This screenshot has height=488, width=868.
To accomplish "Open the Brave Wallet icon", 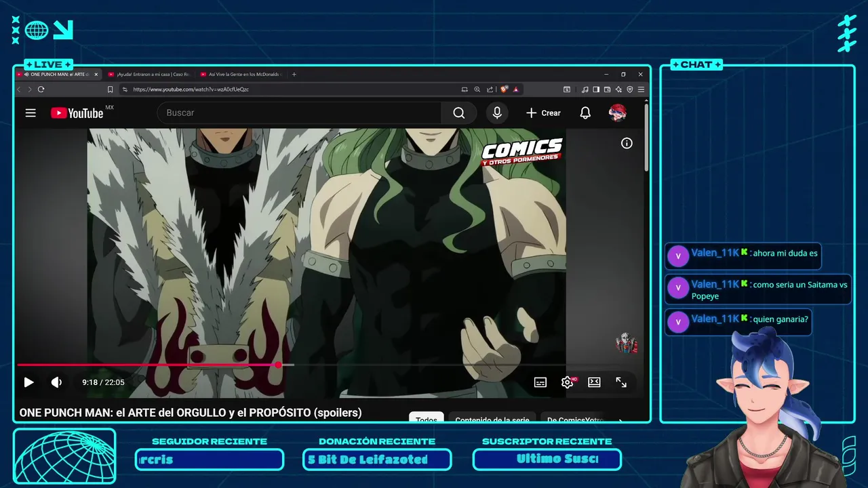I will point(608,89).
